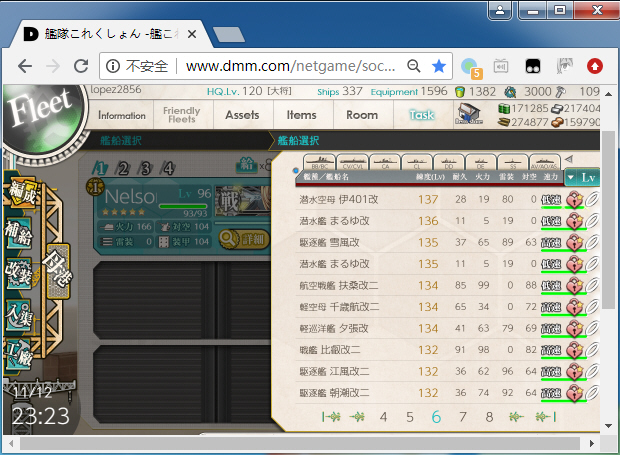Select ship 軽空母 千歳航改二

447,307
